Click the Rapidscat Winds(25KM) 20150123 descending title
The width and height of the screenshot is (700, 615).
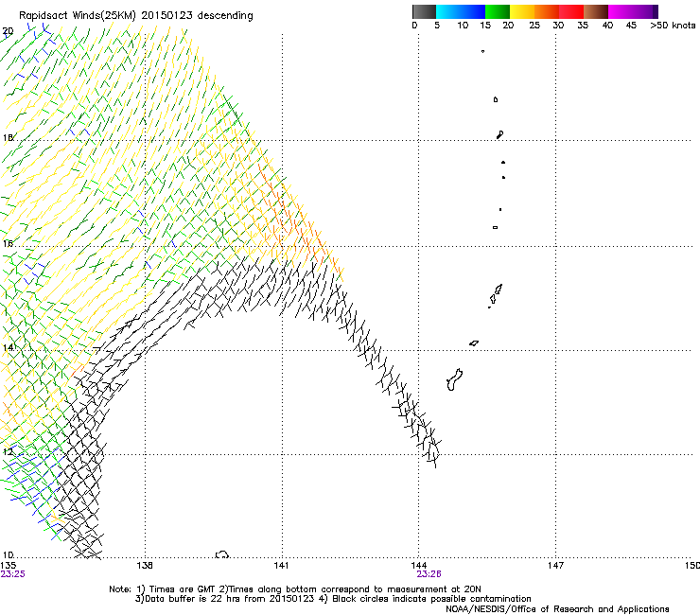135,16
